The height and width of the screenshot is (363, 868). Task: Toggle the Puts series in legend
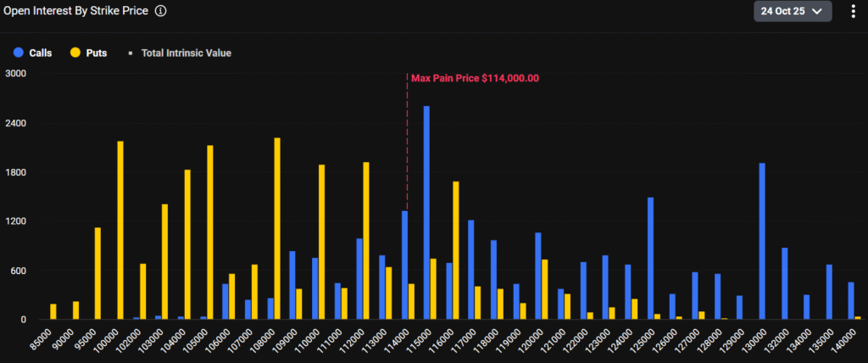pyautogui.click(x=88, y=53)
